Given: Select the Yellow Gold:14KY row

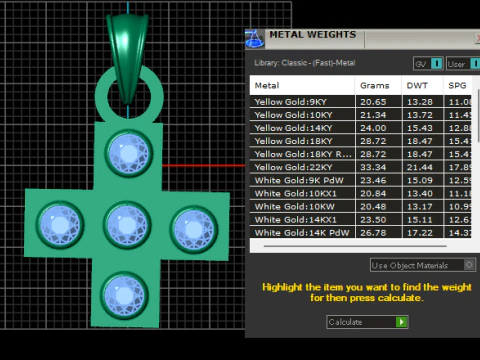Looking at the screenshot, I should point(361,128).
